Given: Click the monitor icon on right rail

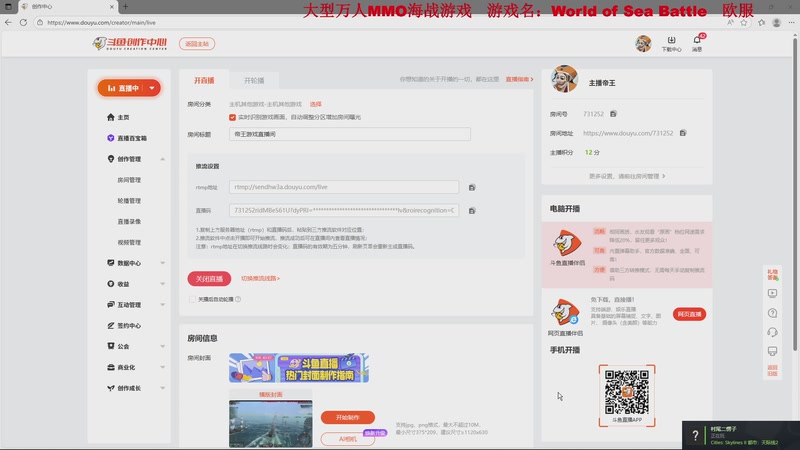Looking at the screenshot, I should (772, 351).
